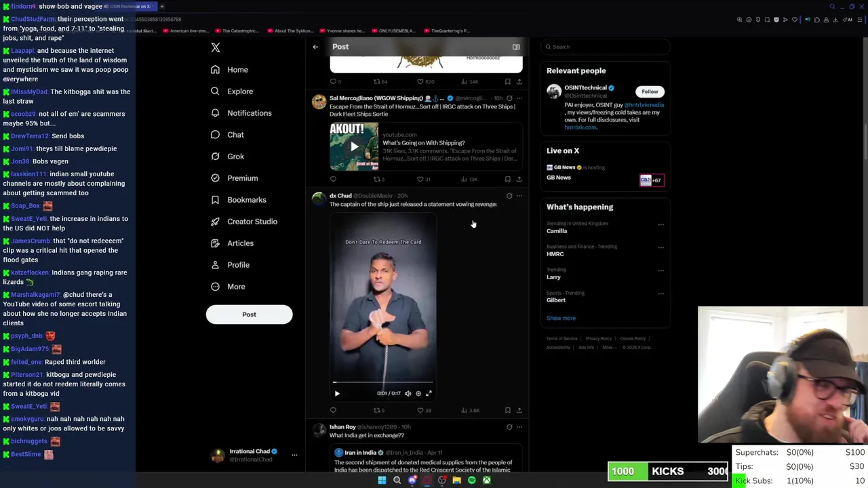Open Notifications in X sidebar
This screenshot has height=488, width=868.
coord(241,113)
